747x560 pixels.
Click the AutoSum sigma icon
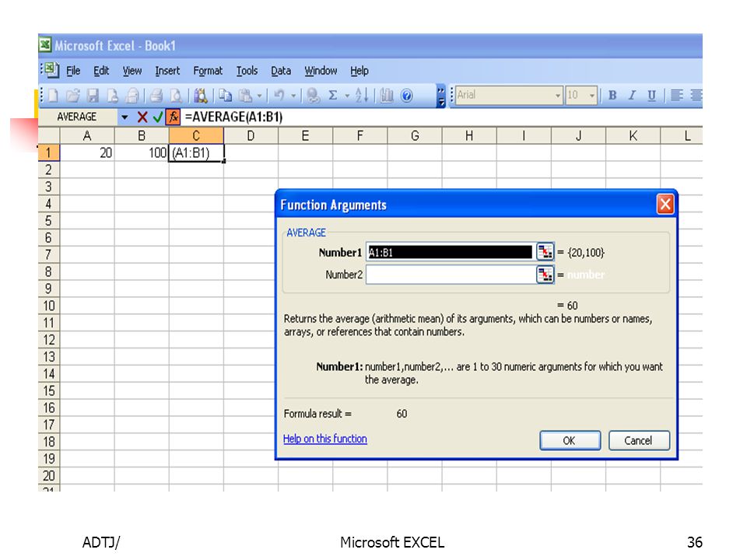[x=333, y=96]
